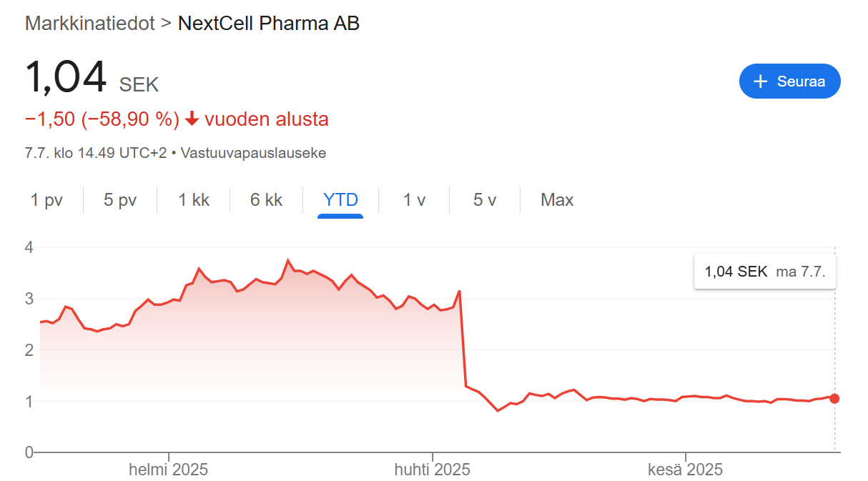Follow the stock with Seuraa button
The image size is (868, 481).
pos(790,81)
